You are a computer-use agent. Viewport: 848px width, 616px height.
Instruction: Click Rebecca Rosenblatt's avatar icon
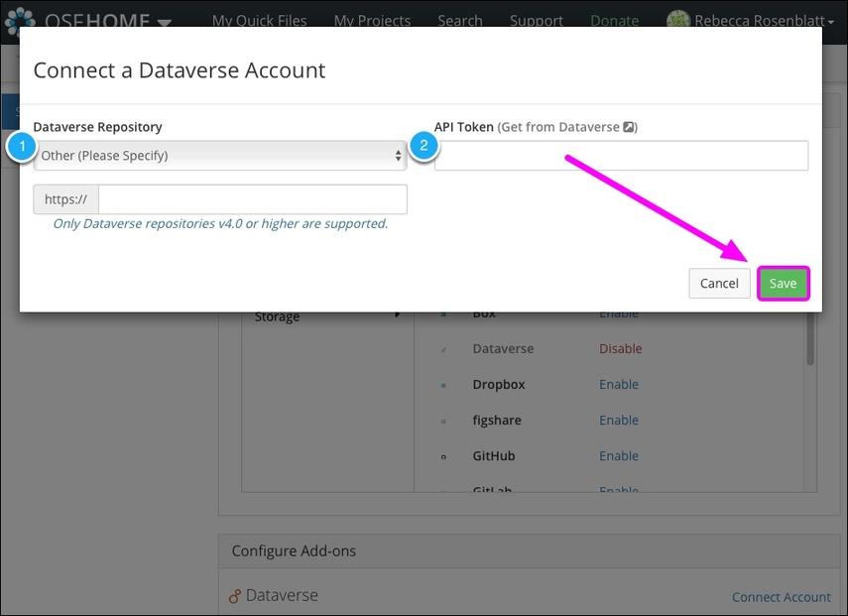678,20
